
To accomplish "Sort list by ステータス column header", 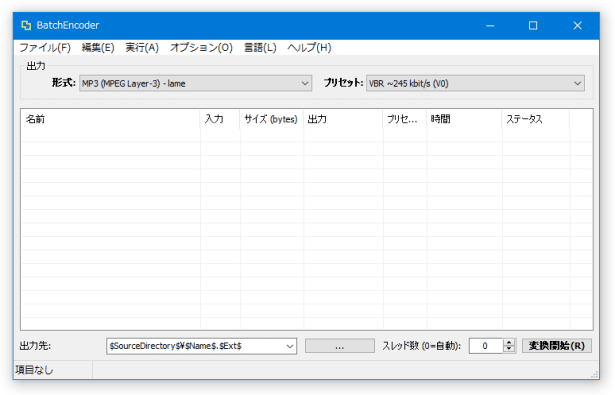I will coord(536,119).
